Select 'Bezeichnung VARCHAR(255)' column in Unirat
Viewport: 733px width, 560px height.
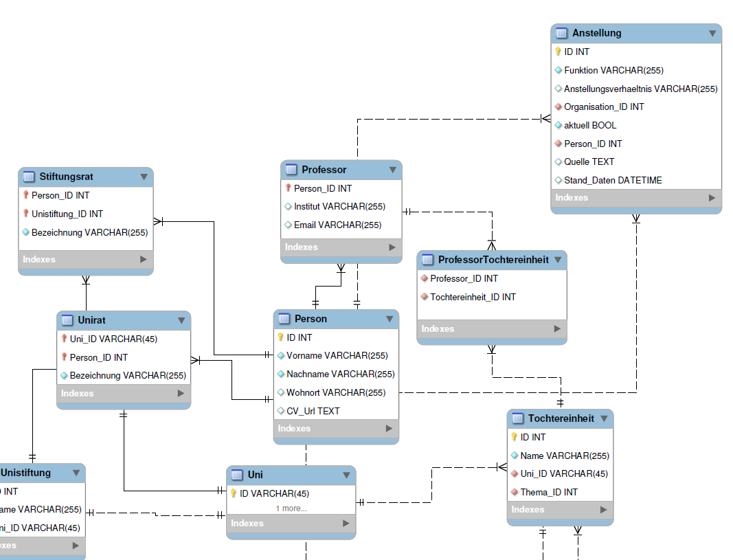point(124,375)
